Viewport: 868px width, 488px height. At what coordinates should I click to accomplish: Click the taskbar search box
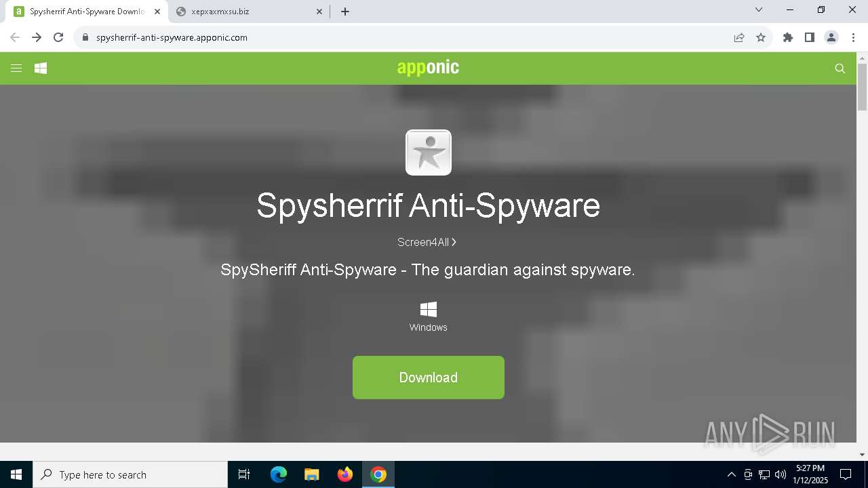point(130,474)
